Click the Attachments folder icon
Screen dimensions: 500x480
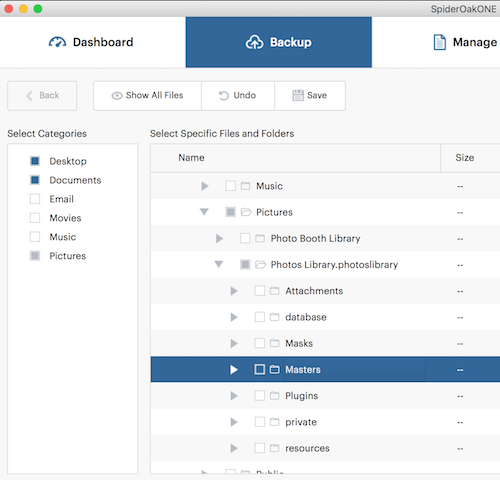point(274,291)
